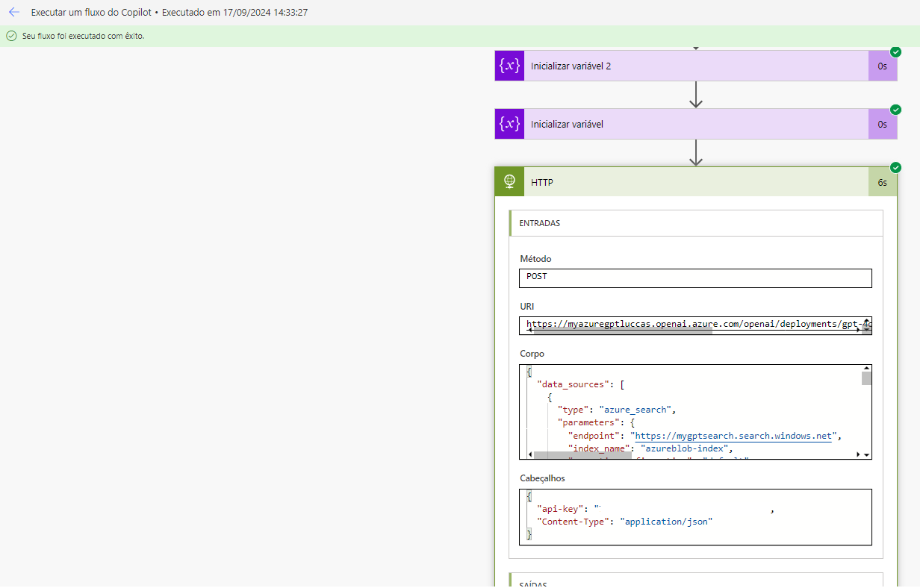Click the "api-key" header key
This screenshot has height=588, width=920.
[559, 509]
